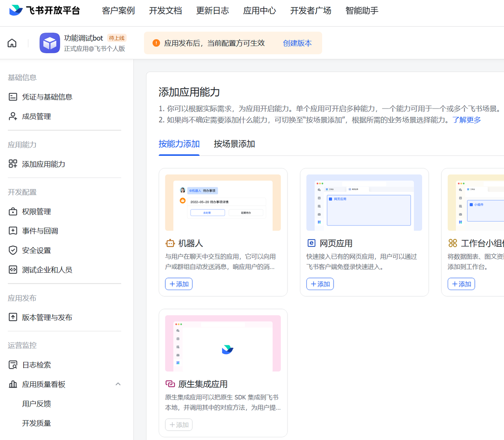Switch to the 按场景添加 tab

point(234,144)
